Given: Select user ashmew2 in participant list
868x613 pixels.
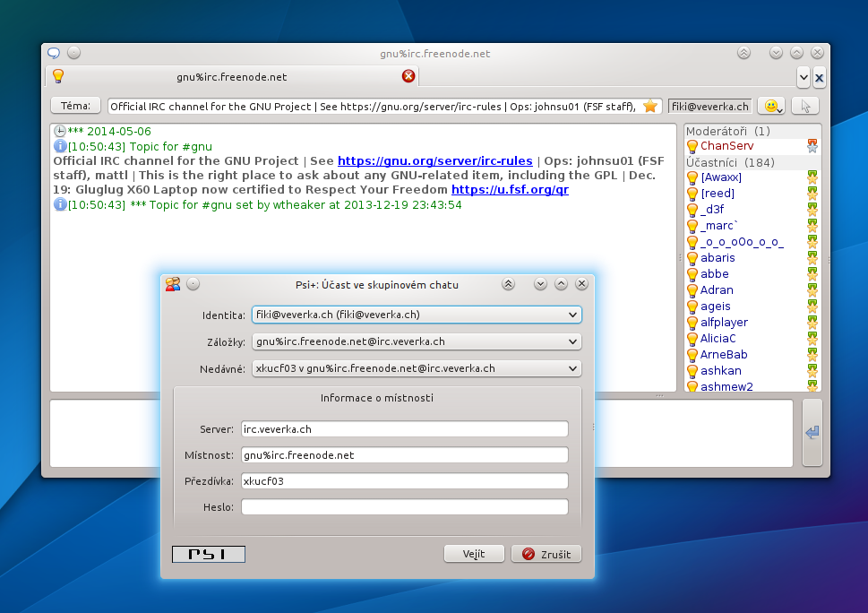Looking at the screenshot, I should [x=752, y=386].
